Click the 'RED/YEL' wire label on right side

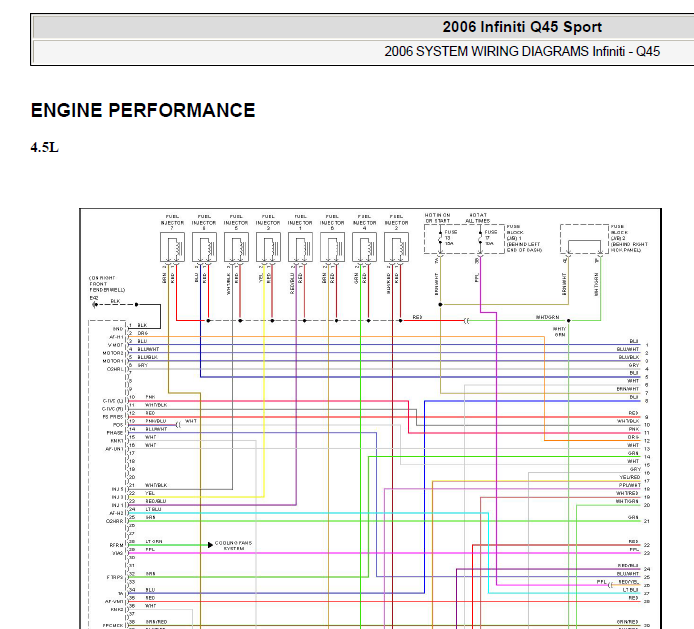[x=628, y=582]
